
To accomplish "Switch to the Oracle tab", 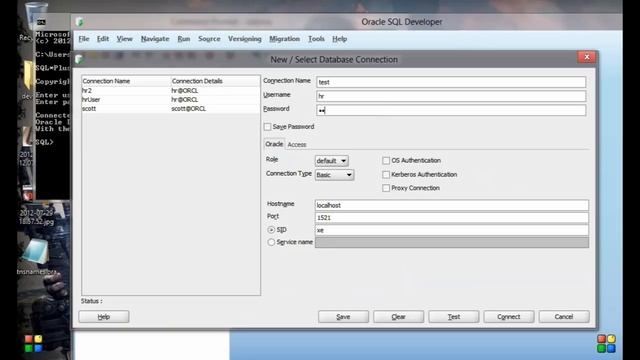I will [x=274, y=144].
